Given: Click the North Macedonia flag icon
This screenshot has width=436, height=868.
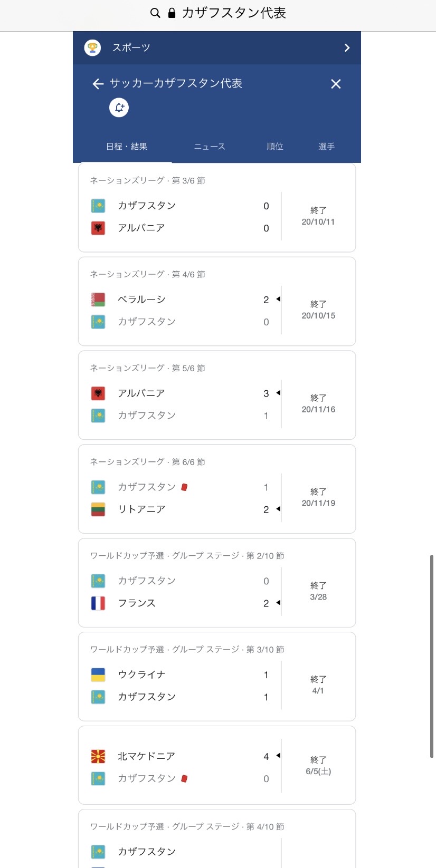Looking at the screenshot, I should click(x=98, y=756).
